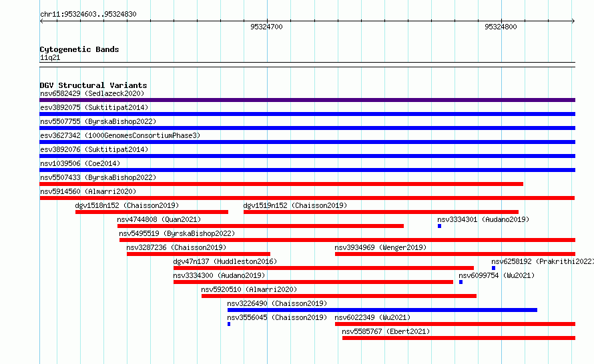
Task: Click the blue nsv5507755 variant bar
Action: (307, 128)
